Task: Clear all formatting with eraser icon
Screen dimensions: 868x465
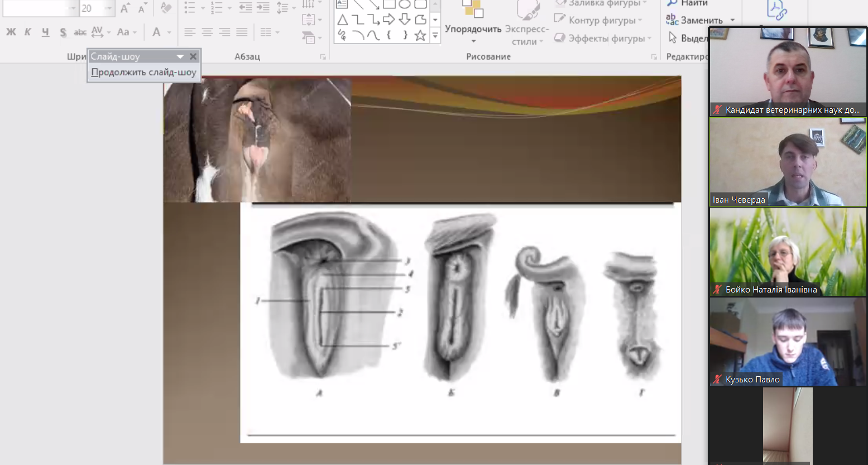Action: click(166, 8)
